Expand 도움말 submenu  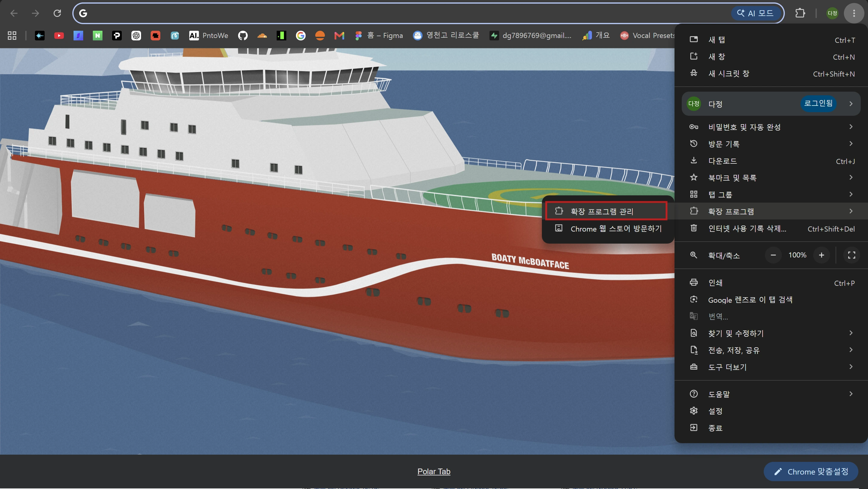(771, 394)
